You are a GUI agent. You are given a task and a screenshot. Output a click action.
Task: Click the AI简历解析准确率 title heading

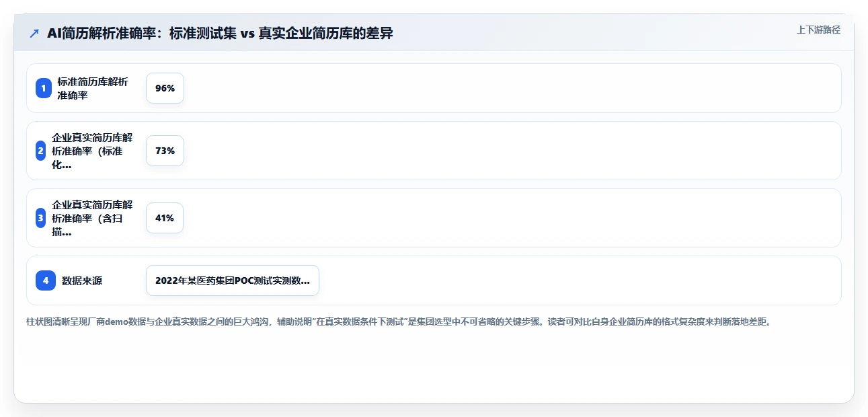[x=220, y=34]
